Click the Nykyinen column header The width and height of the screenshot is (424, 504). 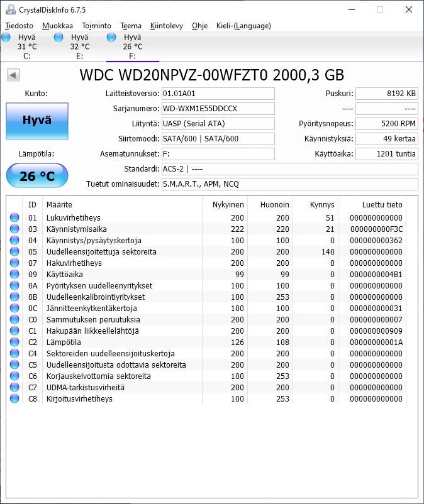(x=225, y=205)
